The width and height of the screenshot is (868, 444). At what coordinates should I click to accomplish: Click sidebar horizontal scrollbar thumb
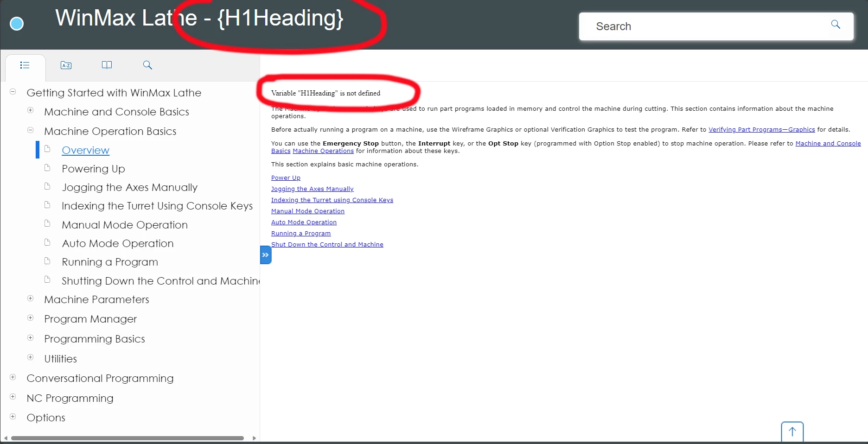(x=127, y=438)
